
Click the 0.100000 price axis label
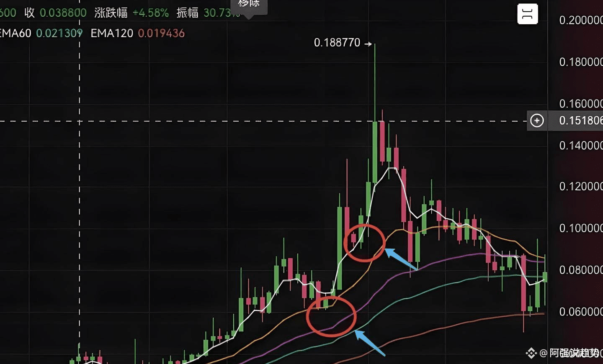pyautogui.click(x=581, y=228)
